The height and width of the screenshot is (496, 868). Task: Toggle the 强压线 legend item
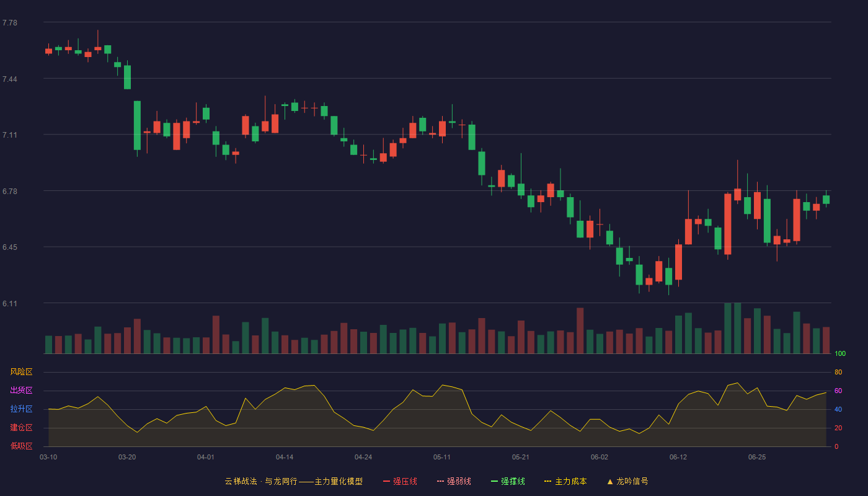[400, 481]
